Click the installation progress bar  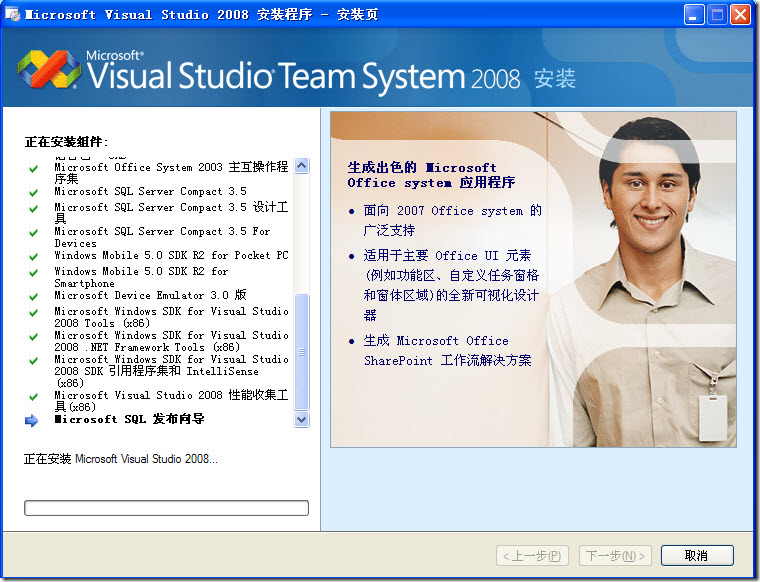pyautogui.click(x=166, y=508)
